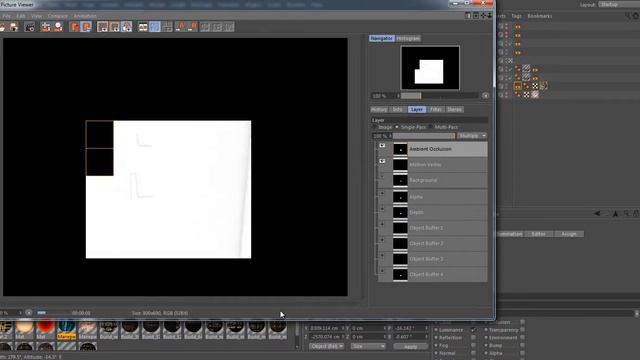Switch to the Histogram tab
This screenshot has height=360, width=640.
coord(408,38)
